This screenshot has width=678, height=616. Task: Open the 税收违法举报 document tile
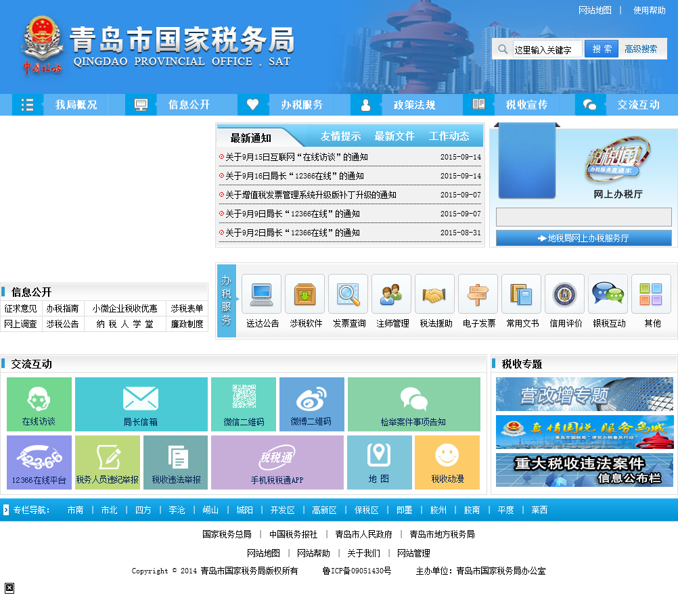pyautogui.click(x=175, y=463)
